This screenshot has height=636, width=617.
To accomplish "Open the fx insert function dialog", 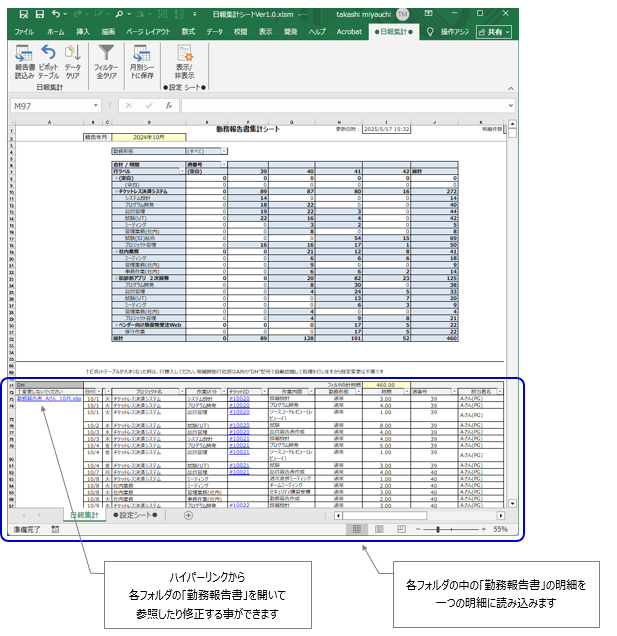I will 169,106.
